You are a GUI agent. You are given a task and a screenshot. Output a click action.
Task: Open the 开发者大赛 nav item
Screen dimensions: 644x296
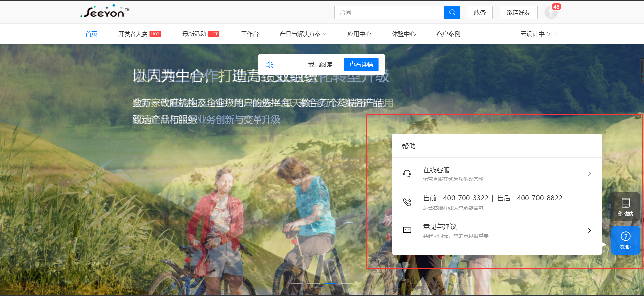click(x=133, y=34)
